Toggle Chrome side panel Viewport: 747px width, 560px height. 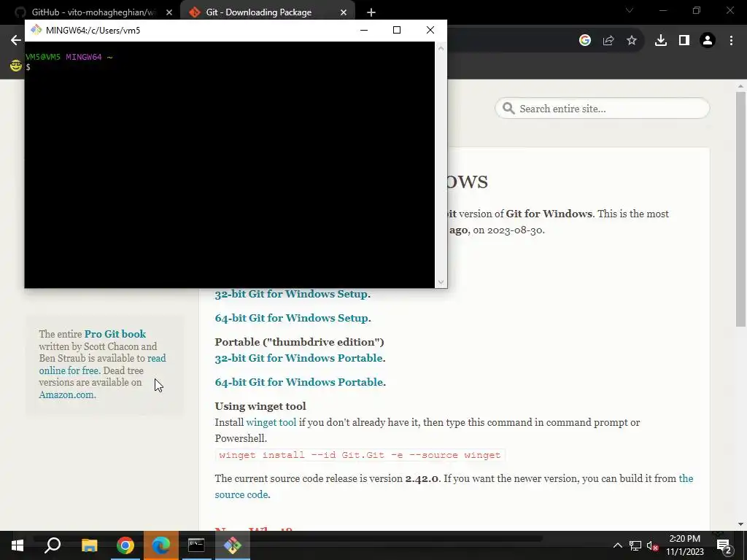[x=684, y=41]
